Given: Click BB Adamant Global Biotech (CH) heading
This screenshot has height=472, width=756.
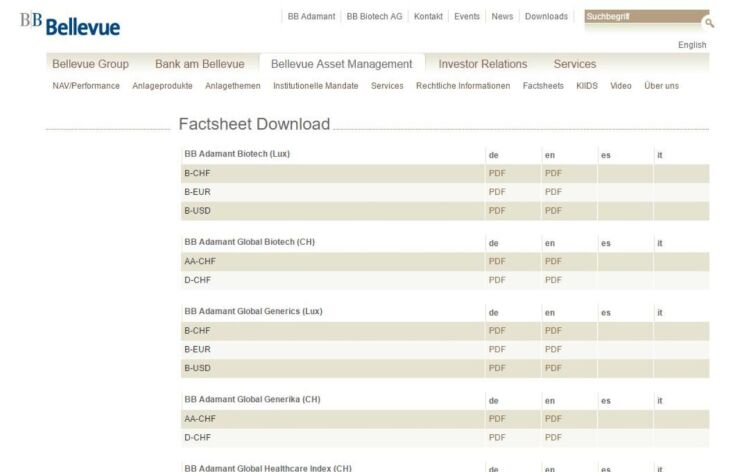Looking at the screenshot, I should point(249,242).
